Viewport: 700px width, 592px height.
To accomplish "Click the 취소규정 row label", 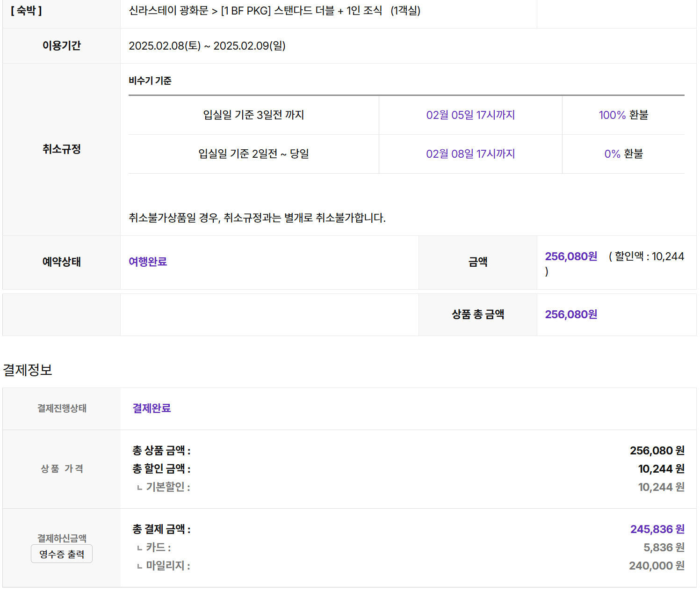I will 62,149.
